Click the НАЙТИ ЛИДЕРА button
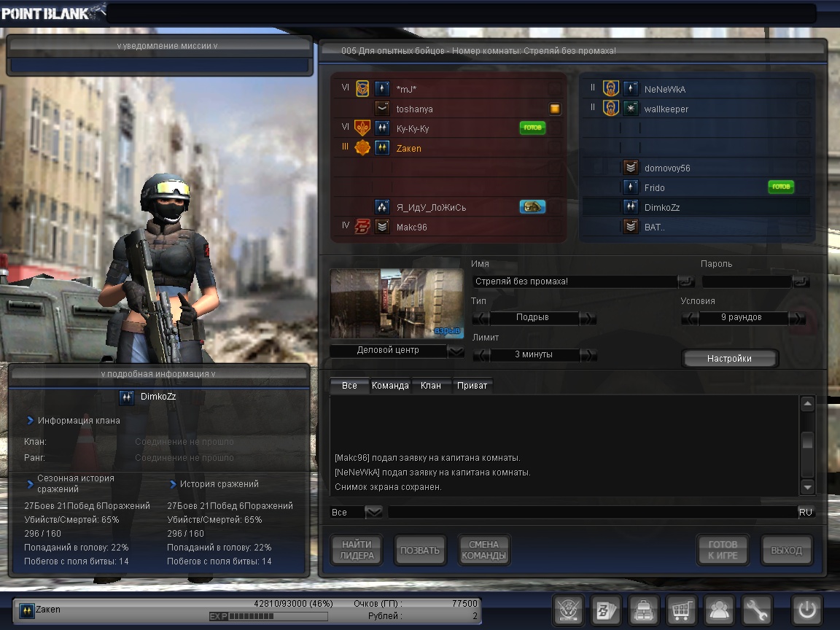Image resolution: width=840 pixels, height=630 pixels. [x=357, y=551]
